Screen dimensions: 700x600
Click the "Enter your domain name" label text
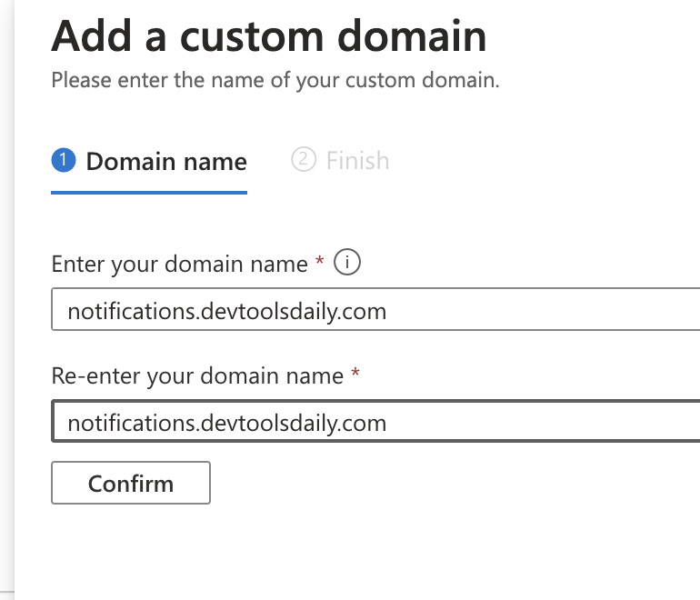click(x=179, y=265)
